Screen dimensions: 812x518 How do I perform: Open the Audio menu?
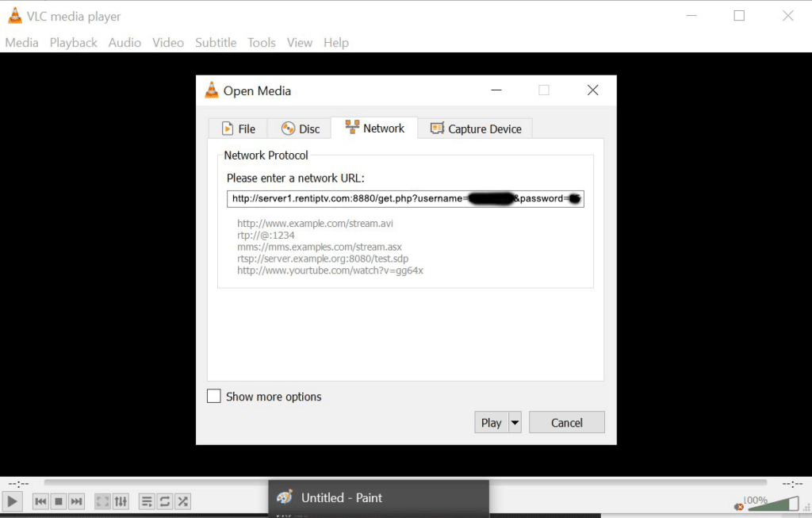coord(124,43)
